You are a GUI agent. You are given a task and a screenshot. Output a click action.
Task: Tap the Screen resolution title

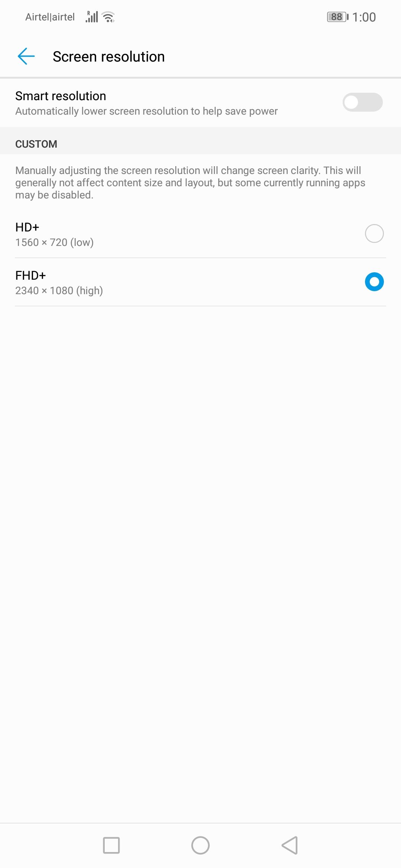tap(108, 57)
